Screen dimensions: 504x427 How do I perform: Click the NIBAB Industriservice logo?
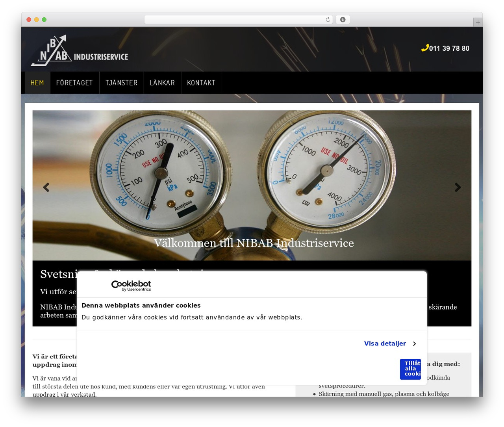tap(80, 50)
